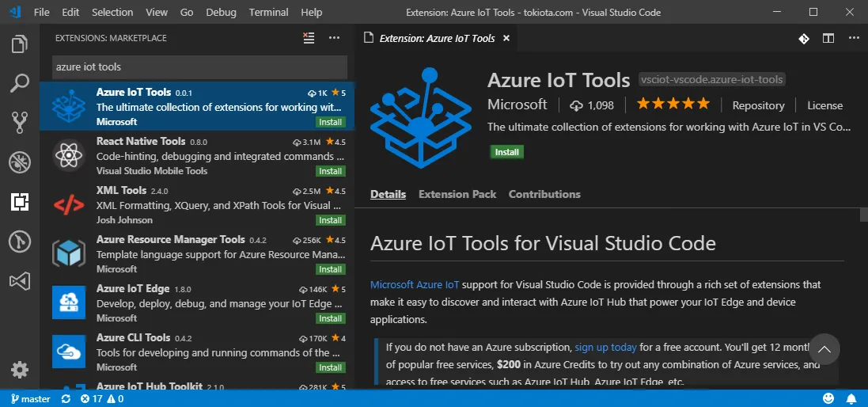The height and width of the screenshot is (407, 868).
Task: Install Azure IoT Edge extension
Action: point(331,318)
